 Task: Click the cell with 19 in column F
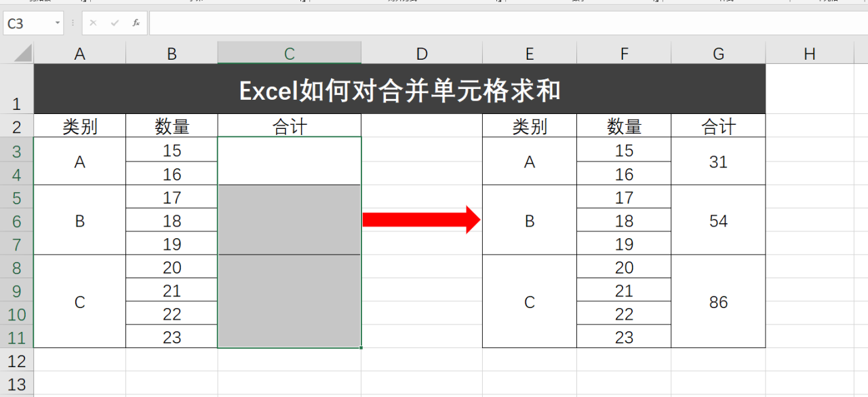[624, 244]
